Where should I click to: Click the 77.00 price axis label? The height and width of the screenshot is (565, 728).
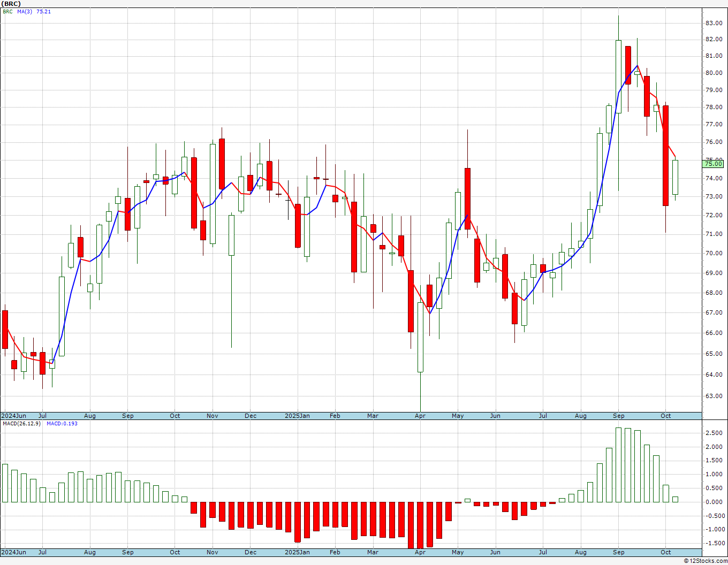pos(714,125)
